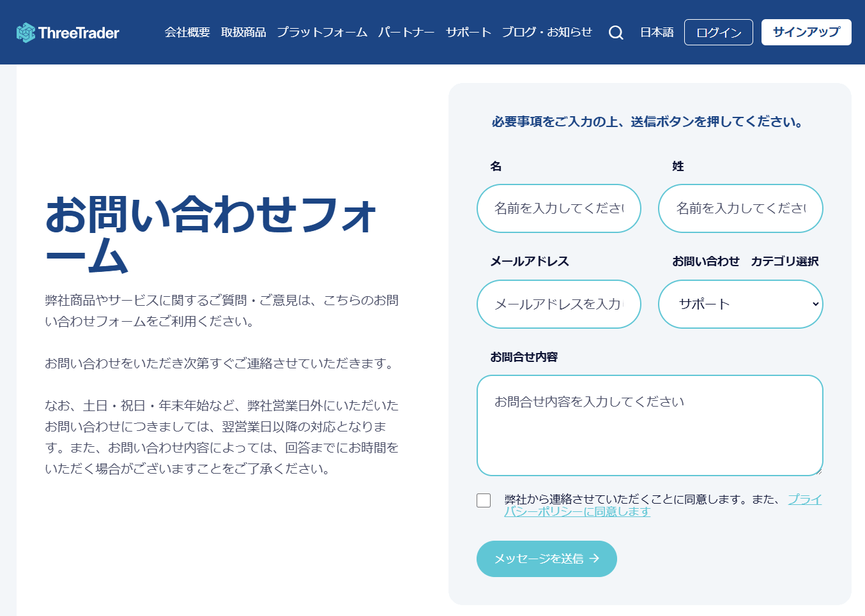Focus the 姓 last name field
The width and height of the screenshot is (865, 616).
(740, 208)
